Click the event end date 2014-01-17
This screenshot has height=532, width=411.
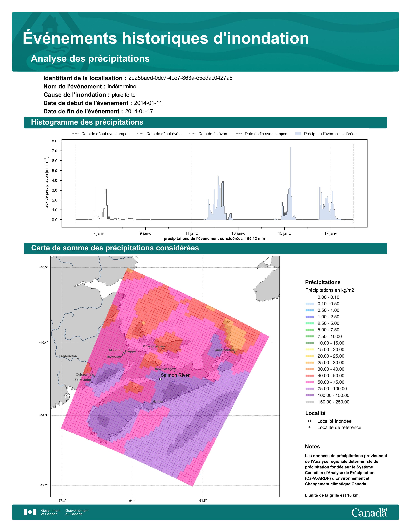pos(139,111)
